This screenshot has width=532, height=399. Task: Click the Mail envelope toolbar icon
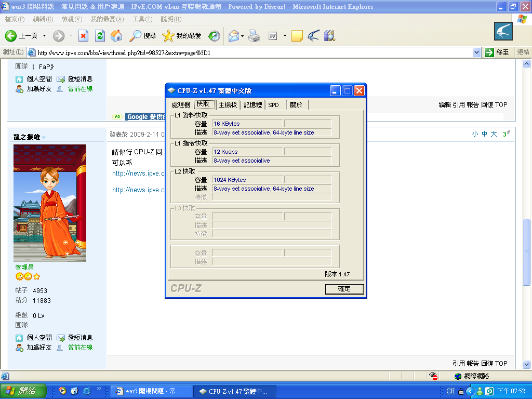coord(233,36)
